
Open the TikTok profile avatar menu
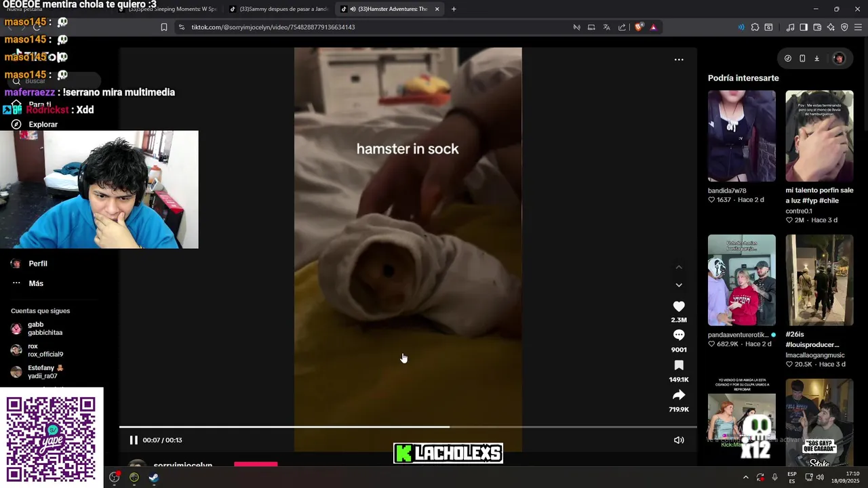coord(839,58)
